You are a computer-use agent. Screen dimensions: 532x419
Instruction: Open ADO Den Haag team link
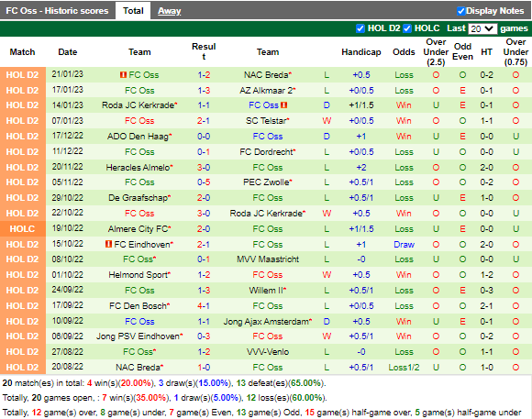[x=139, y=137]
